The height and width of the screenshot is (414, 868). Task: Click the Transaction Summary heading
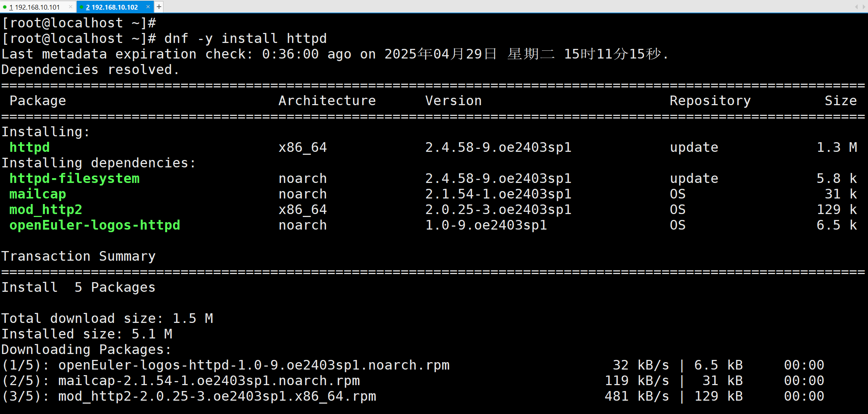click(x=78, y=256)
